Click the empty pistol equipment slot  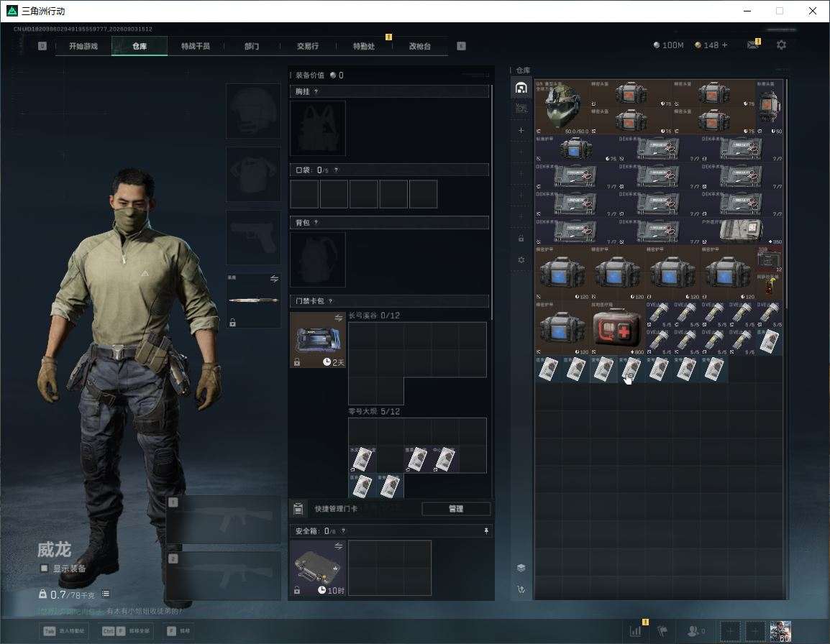254,238
